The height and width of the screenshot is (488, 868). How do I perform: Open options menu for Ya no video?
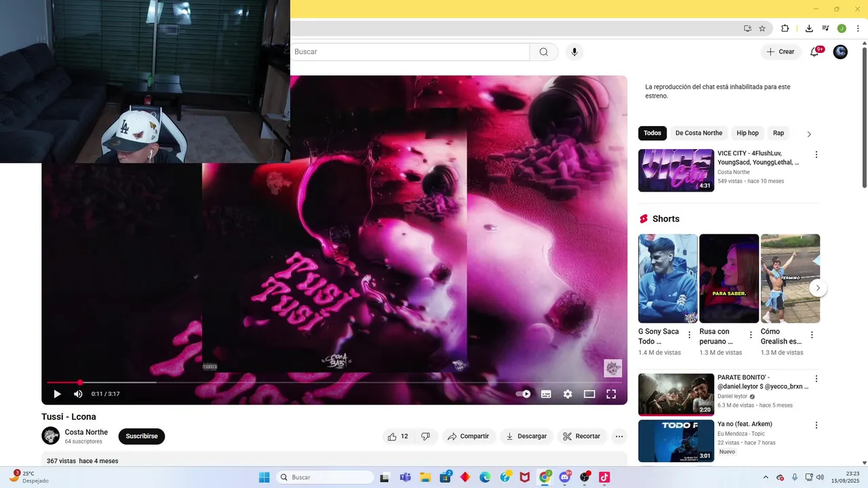coord(816,426)
